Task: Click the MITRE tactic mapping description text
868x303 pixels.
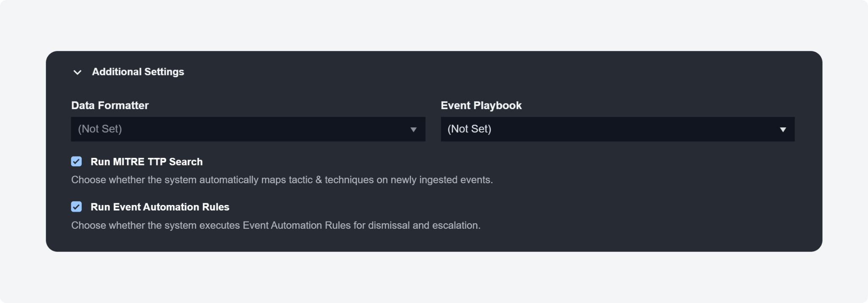Action: point(282,180)
